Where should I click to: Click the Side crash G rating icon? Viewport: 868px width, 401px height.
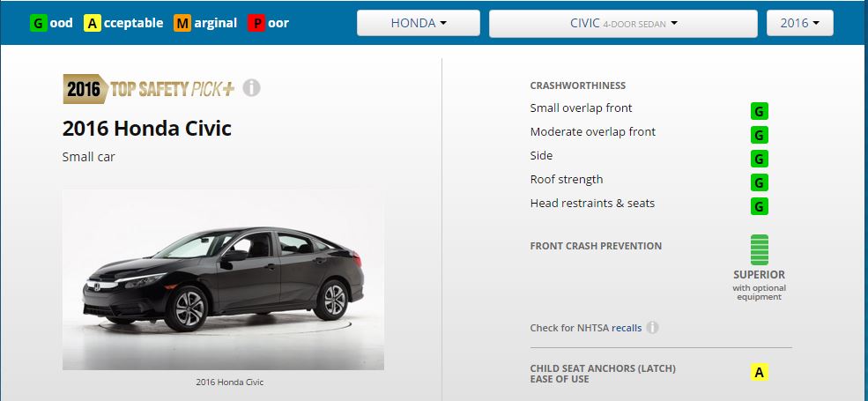click(x=759, y=159)
